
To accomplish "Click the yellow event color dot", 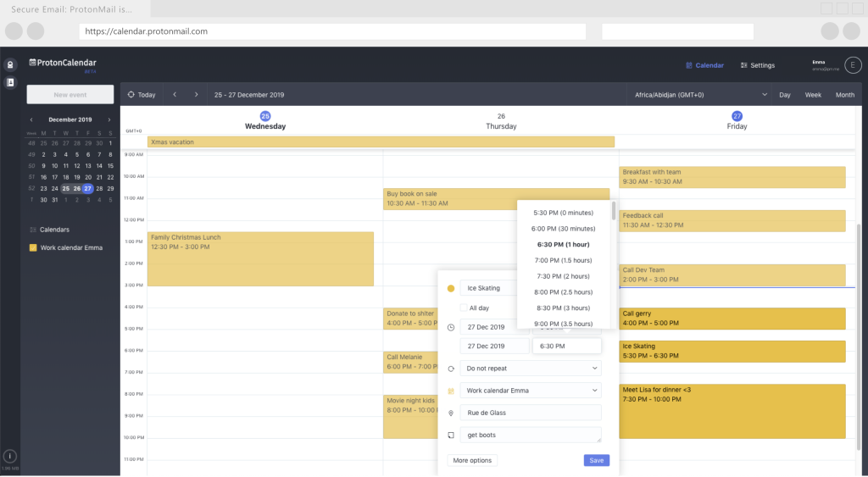I will point(451,289).
